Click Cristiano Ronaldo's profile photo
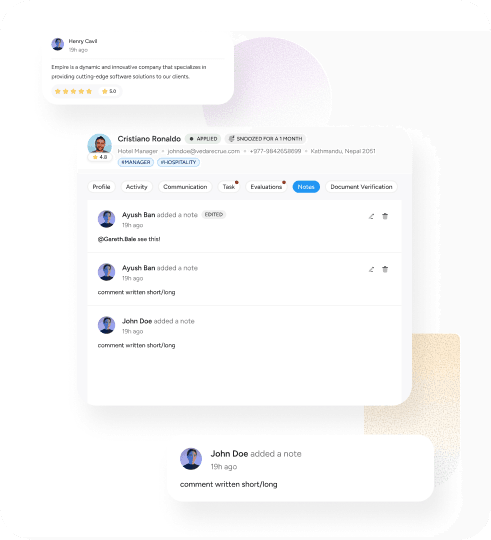This screenshot has width=491, height=540. click(x=100, y=144)
